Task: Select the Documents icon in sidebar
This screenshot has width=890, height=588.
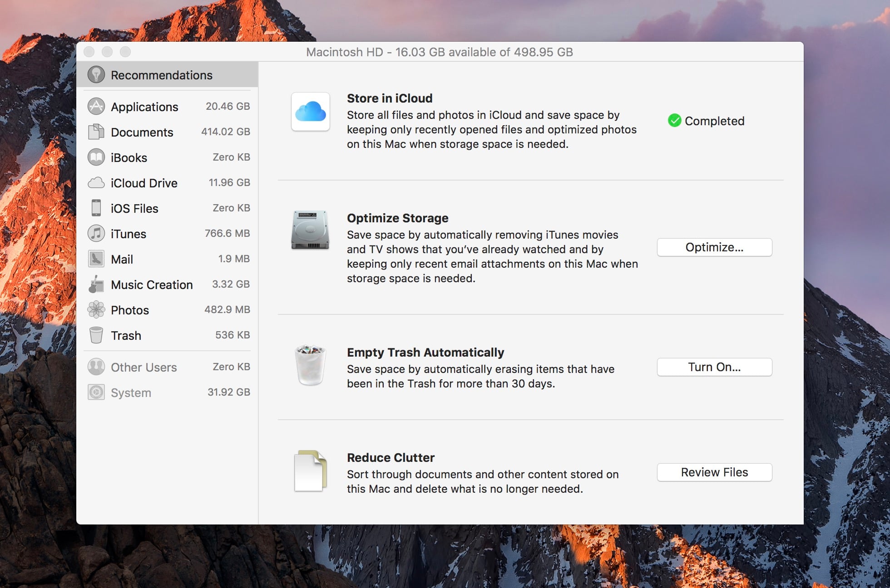Action: (96, 132)
